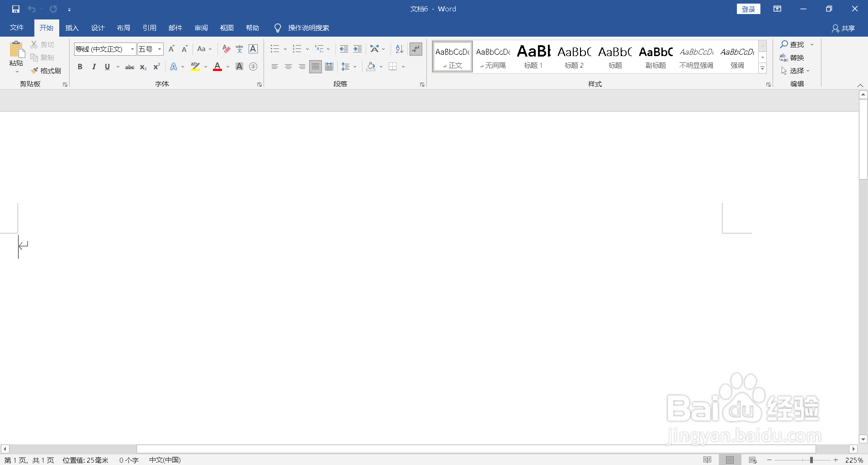Image resolution: width=868 pixels, height=465 pixels.
Task: Apply the 无间隔 (No Spacing) style
Action: (493, 57)
